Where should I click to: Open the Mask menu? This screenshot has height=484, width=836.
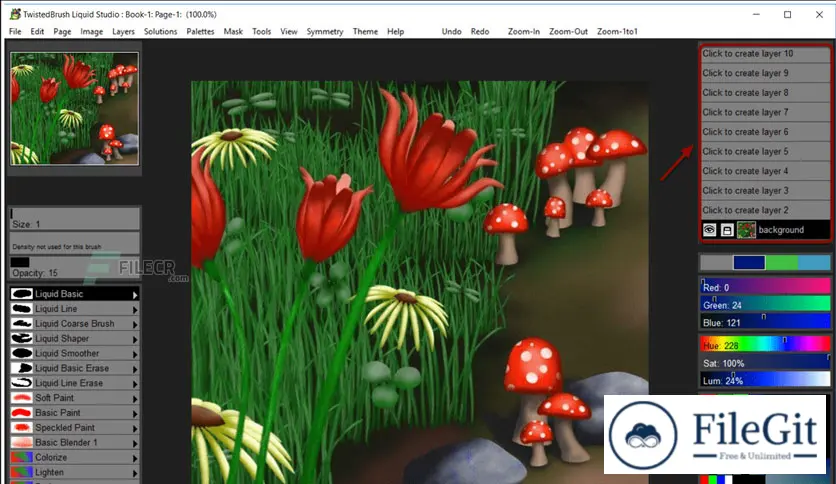[233, 31]
